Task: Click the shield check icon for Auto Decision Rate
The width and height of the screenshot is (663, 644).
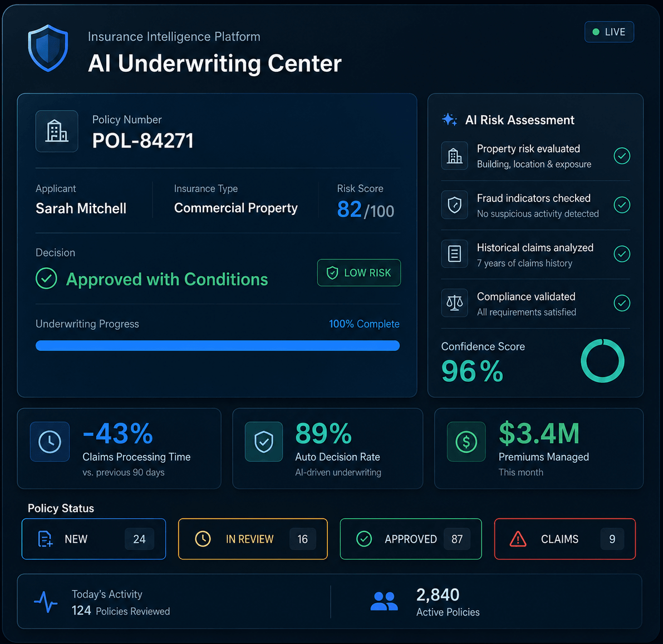Action: (264, 441)
